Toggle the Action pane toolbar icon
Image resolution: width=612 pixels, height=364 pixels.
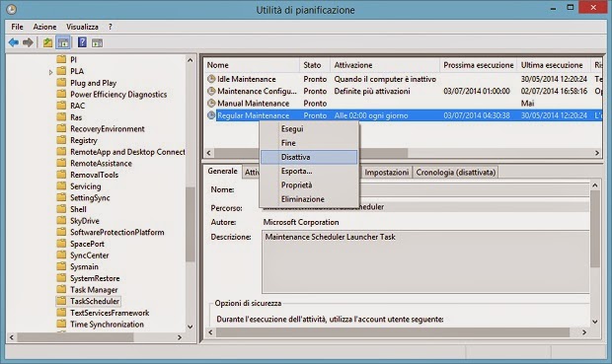(97, 42)
